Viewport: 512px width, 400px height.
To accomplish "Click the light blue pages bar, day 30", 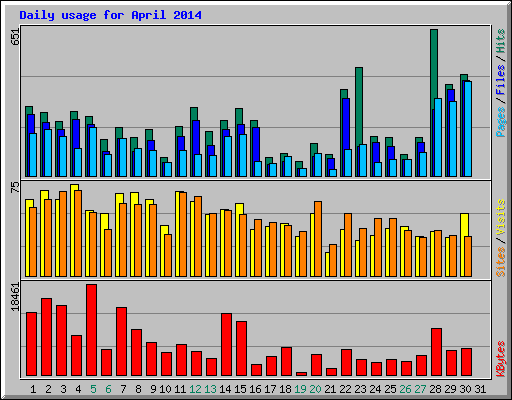I will 468,129.
